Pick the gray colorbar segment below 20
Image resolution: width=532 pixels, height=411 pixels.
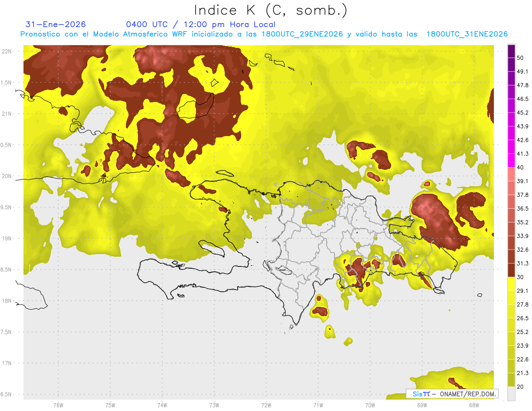[x=511, y=394]
